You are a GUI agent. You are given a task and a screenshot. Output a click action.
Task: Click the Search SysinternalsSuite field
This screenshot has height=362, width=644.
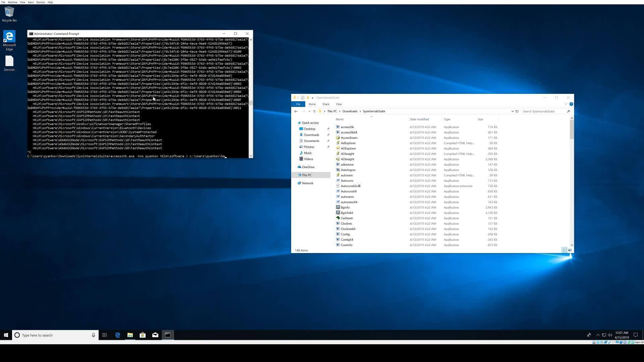pos(543,111)
